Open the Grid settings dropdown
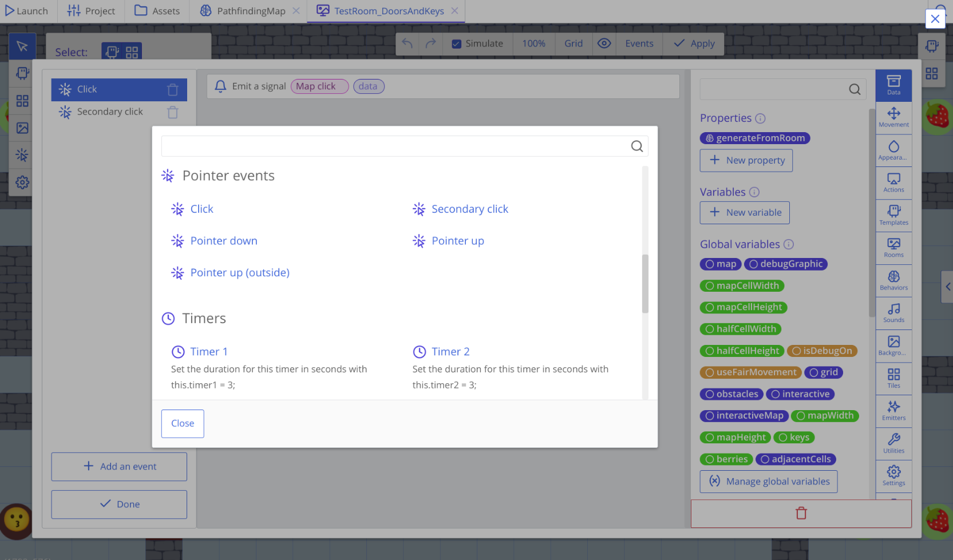Viewport: 953px width, 560px height. 574,43
